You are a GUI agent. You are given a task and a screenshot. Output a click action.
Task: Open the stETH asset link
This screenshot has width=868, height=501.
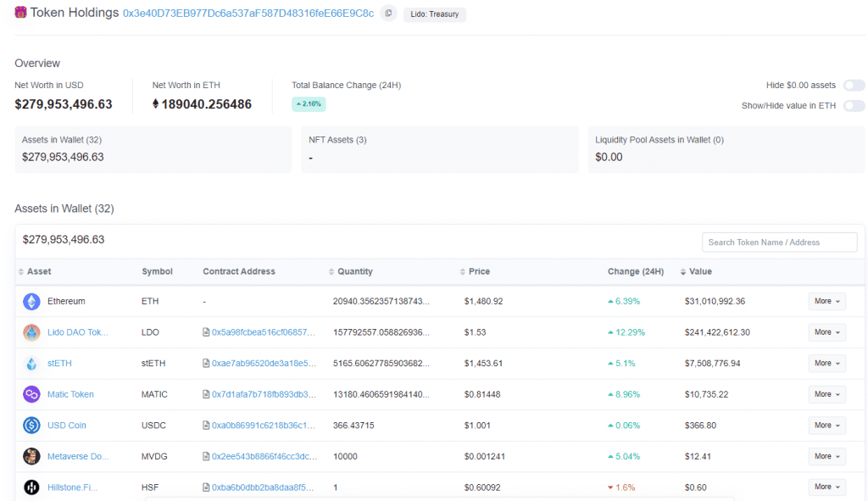pyautogui.click(x=59, y=363)
